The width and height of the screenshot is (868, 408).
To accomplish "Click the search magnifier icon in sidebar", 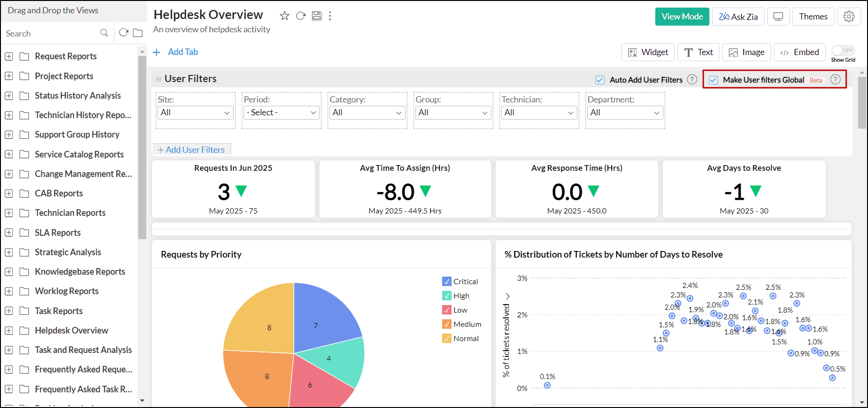I will [104, 33].
